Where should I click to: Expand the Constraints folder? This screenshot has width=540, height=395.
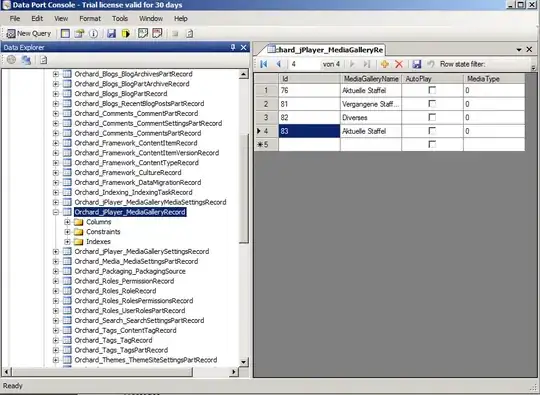(x=68, y=232)
